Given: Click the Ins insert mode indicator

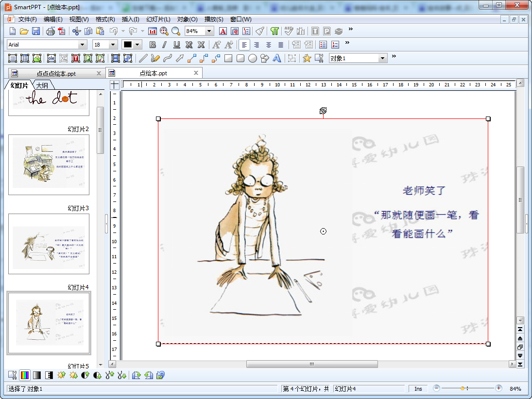Looking at the screenshot, I should (418, 389).
